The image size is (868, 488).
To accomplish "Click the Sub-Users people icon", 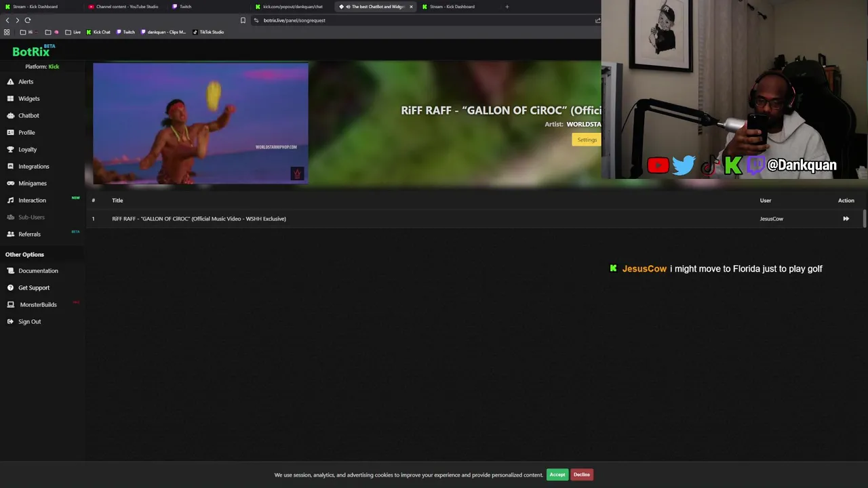I will tap(10, 217).
